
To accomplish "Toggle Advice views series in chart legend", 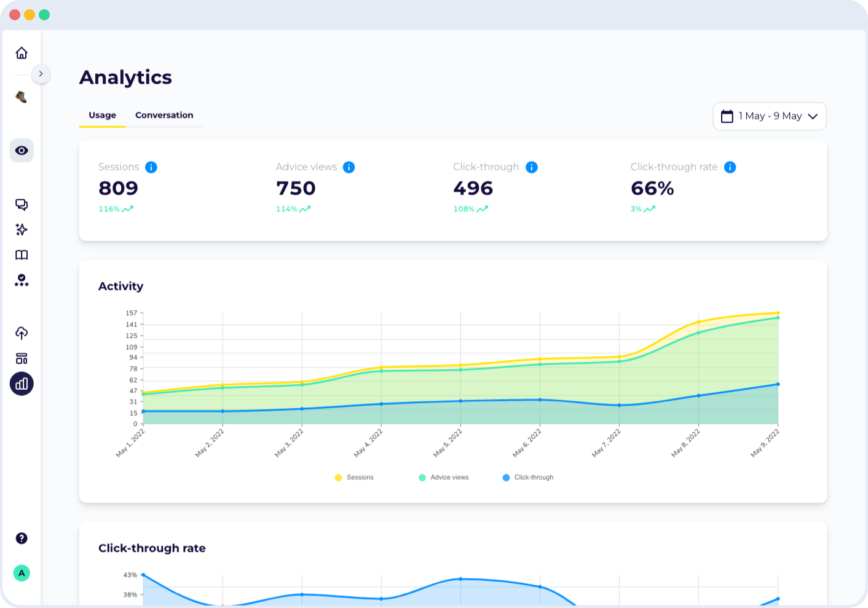I will click(443, 478).
